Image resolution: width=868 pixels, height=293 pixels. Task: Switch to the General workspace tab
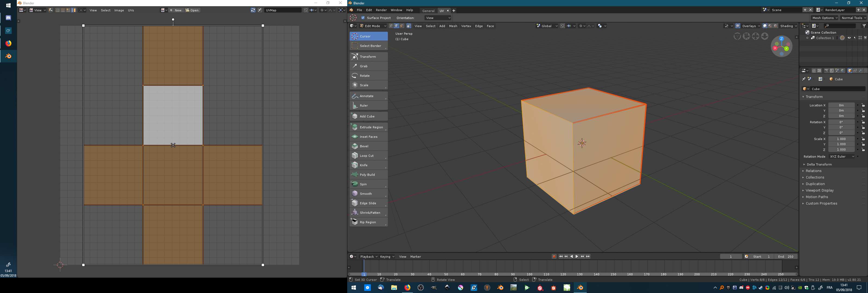428,11
